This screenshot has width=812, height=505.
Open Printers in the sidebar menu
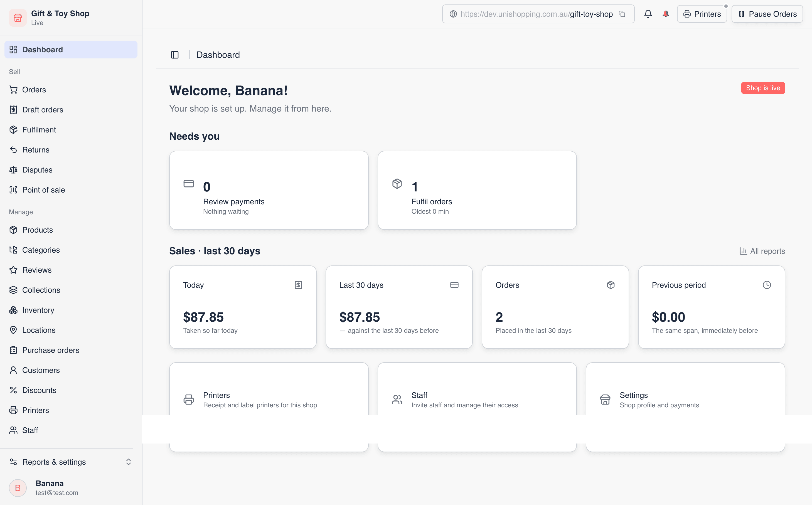(71, 410)
